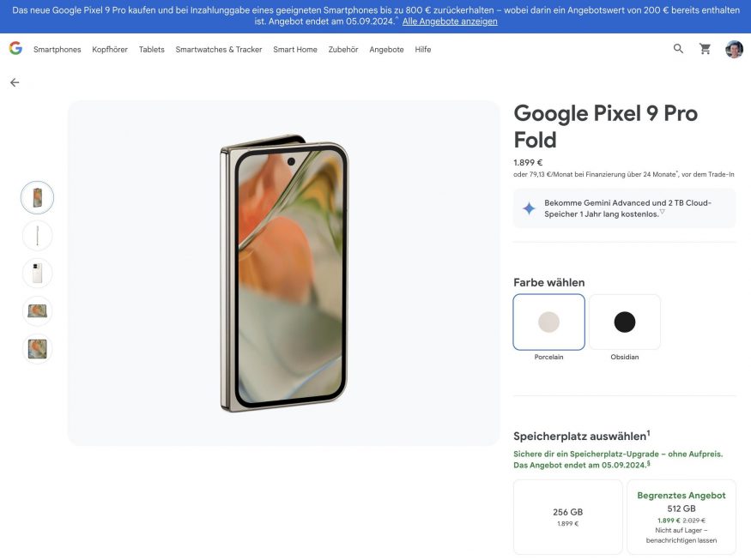Open the search icon
The image size is (751, 560).
678,49
